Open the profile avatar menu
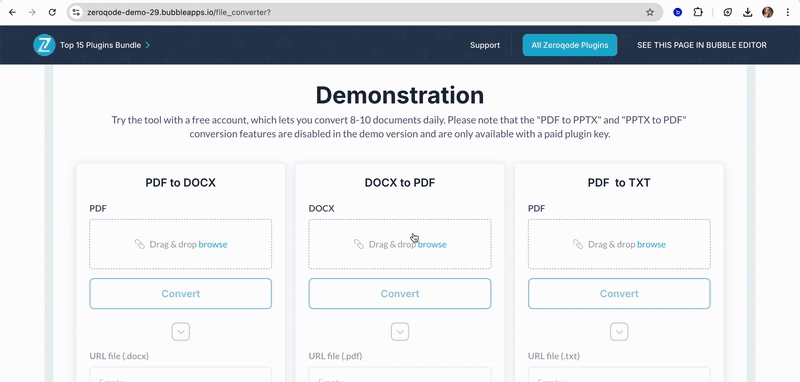 pos(767,12)
